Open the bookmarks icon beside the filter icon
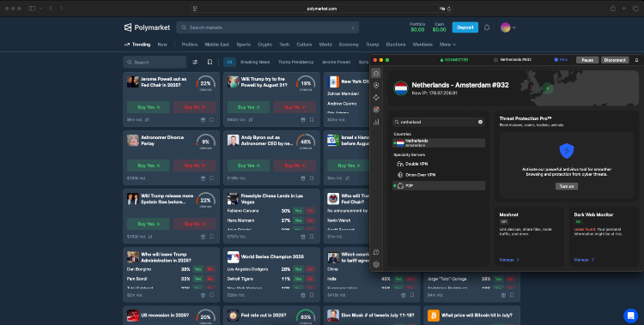644x325 pixels. coord(210,62)
